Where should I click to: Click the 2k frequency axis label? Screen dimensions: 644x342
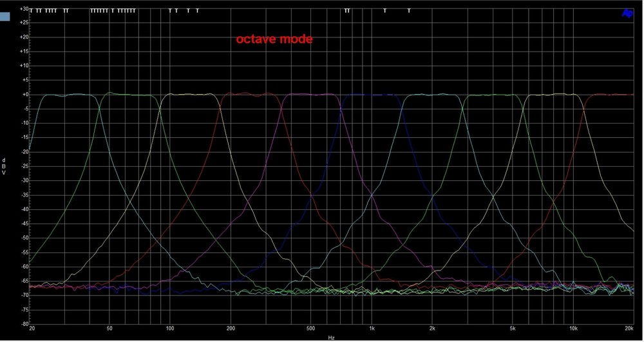pyautogui.click(x=432, y=329)
